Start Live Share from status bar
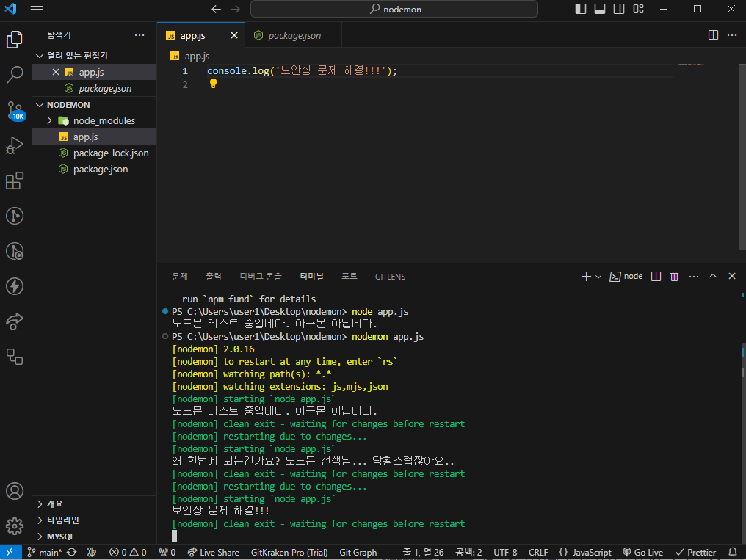This screenshot has height=560, width=746. (213, 553)
